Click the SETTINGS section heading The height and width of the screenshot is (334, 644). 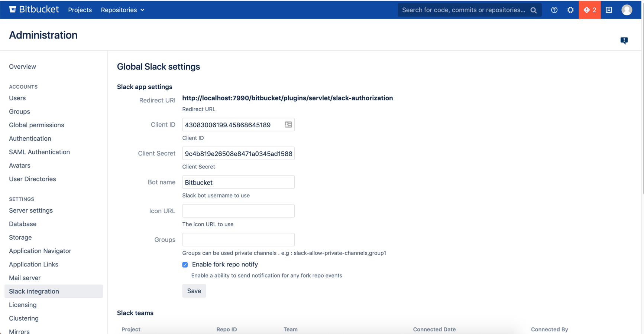22,199
